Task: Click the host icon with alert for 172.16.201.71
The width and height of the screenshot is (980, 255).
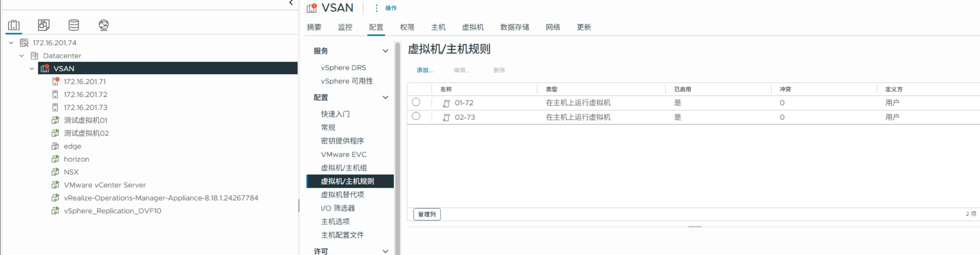Action: (x=55, y=81)
